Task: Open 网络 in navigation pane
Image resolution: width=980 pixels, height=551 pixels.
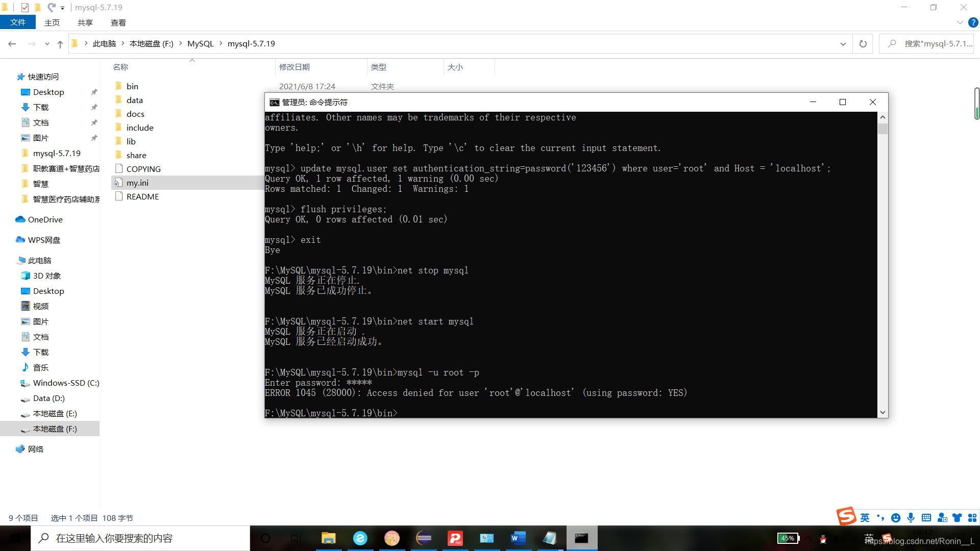Action: [x=35, y=449]
